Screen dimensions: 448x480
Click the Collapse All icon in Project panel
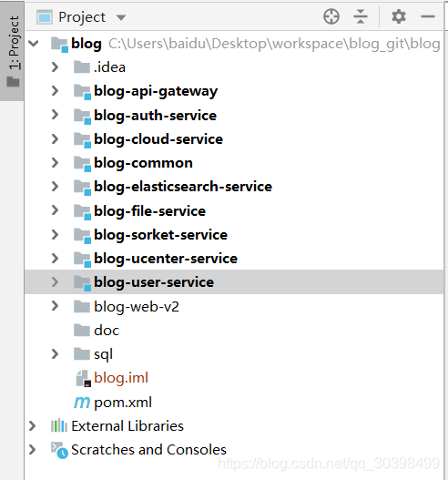pos(361,16)
